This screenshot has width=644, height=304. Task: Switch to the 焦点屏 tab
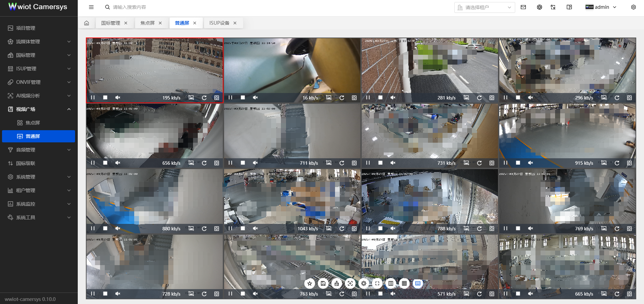147,23
